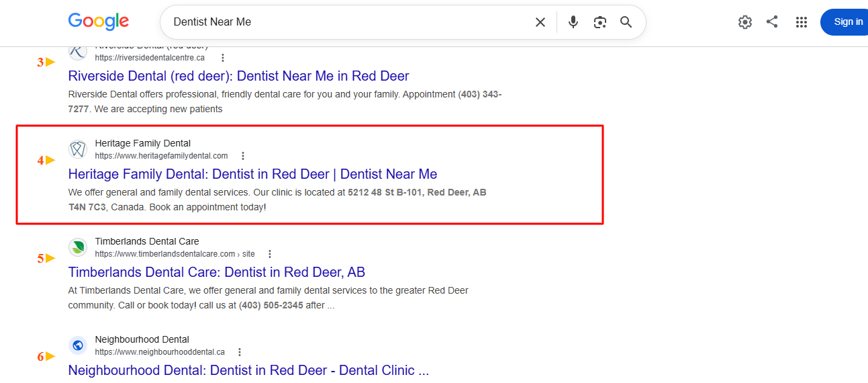Open more options for Riverside Dental result

[223, 58]
